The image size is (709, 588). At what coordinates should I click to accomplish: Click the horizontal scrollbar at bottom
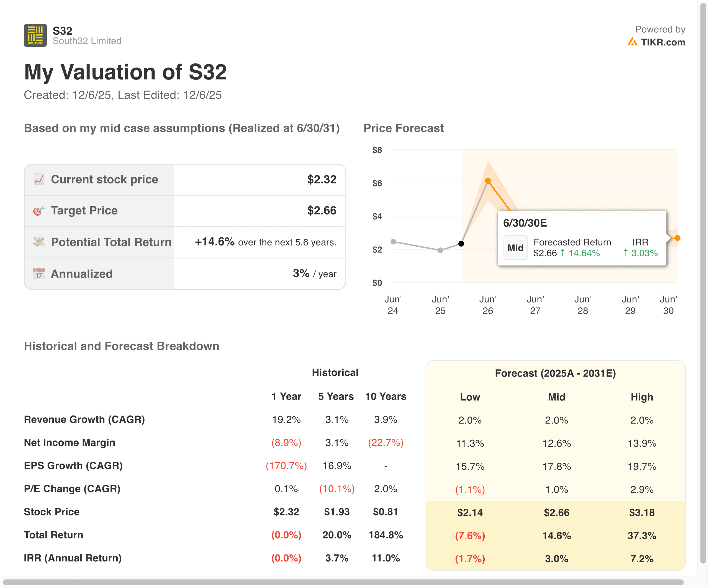343,582
